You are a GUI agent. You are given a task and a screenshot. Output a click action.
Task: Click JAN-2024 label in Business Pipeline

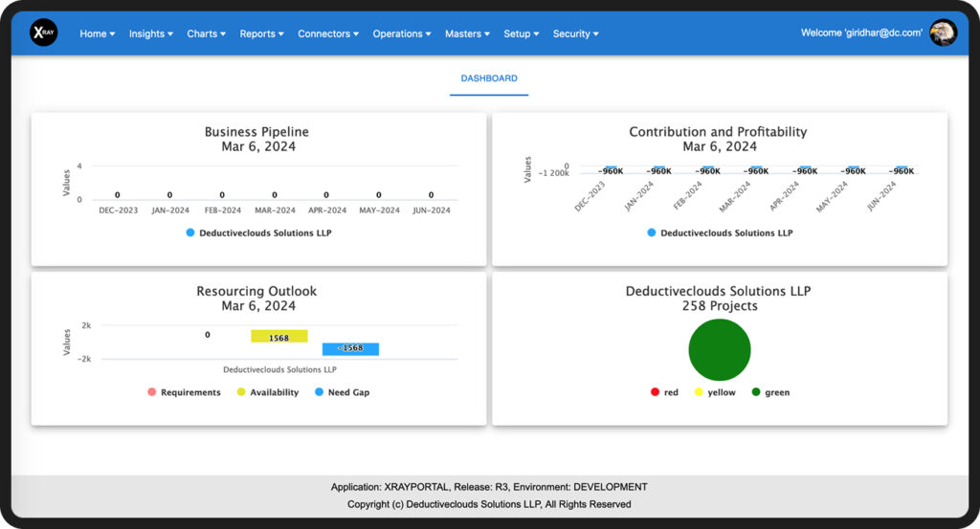click(170, 210)
